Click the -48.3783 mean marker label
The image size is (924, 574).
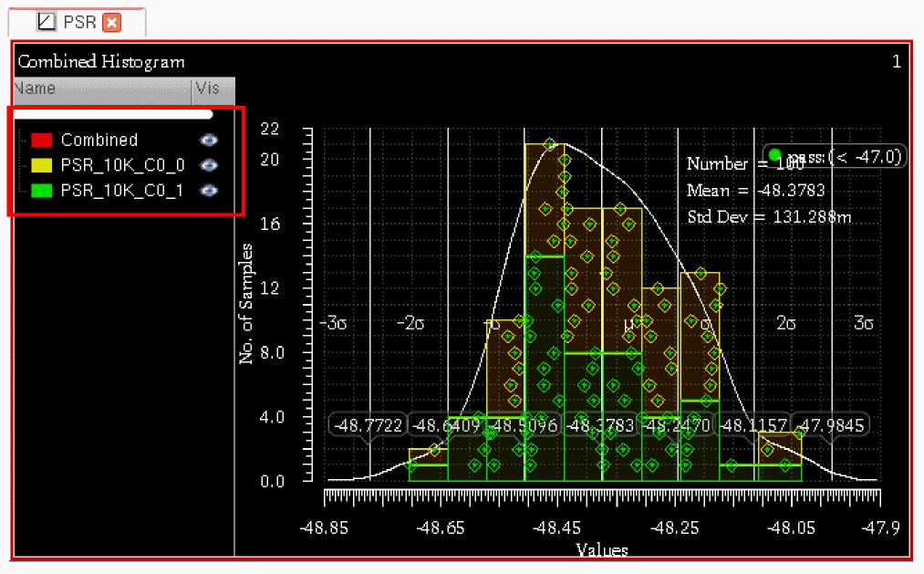[602, 425]
